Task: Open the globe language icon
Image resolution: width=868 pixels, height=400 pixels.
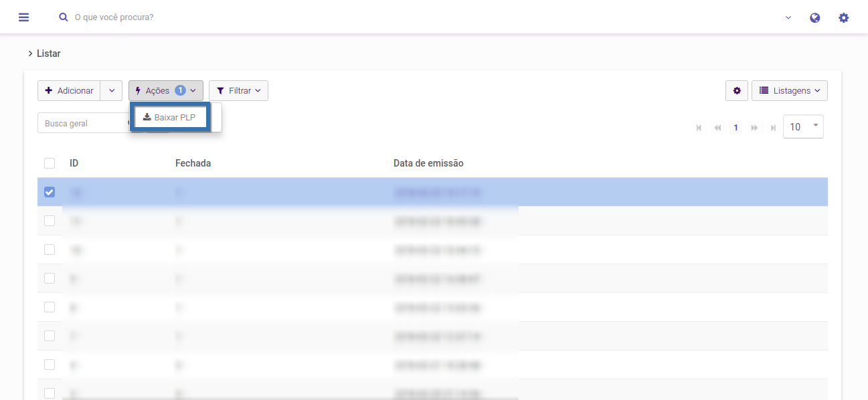Action: [x=815, y=18]
